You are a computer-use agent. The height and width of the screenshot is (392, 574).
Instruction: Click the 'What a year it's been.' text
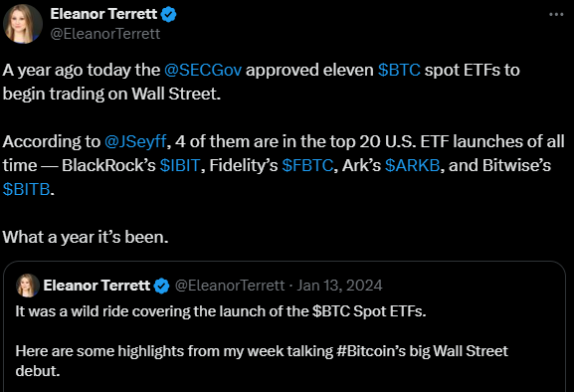(86, 237)
